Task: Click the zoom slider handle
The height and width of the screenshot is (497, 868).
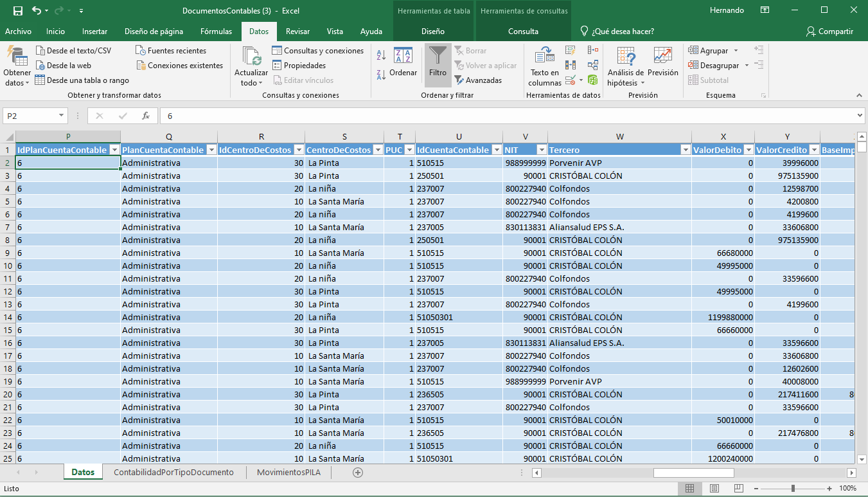Action: (793, 489)
